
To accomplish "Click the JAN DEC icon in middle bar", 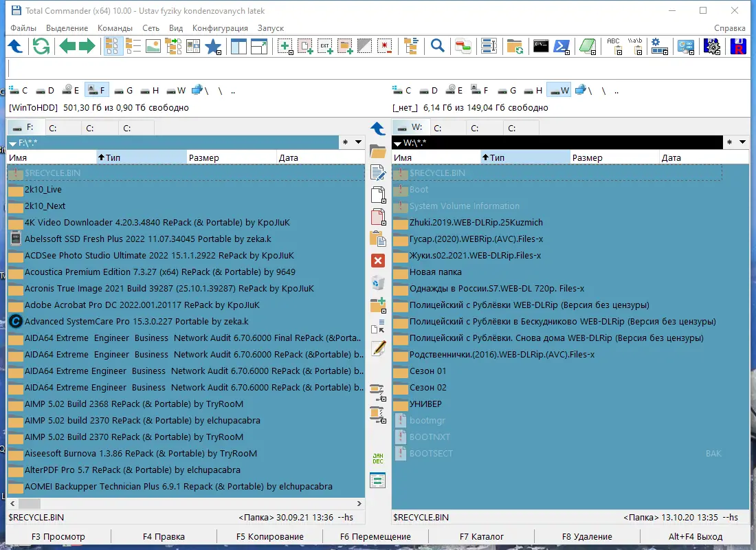I will point(378,459).
